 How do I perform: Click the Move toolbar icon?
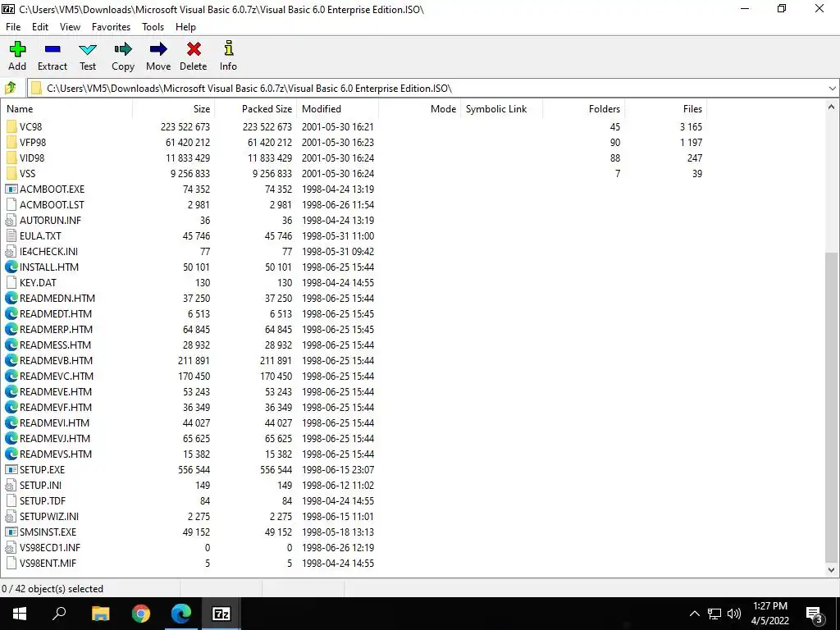(x=158, y=49)
